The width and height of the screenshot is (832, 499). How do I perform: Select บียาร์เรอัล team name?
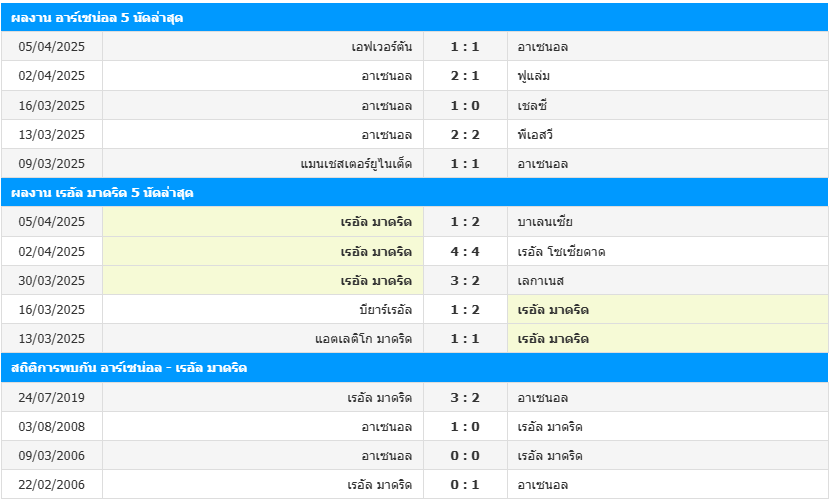tap(385, 310)
